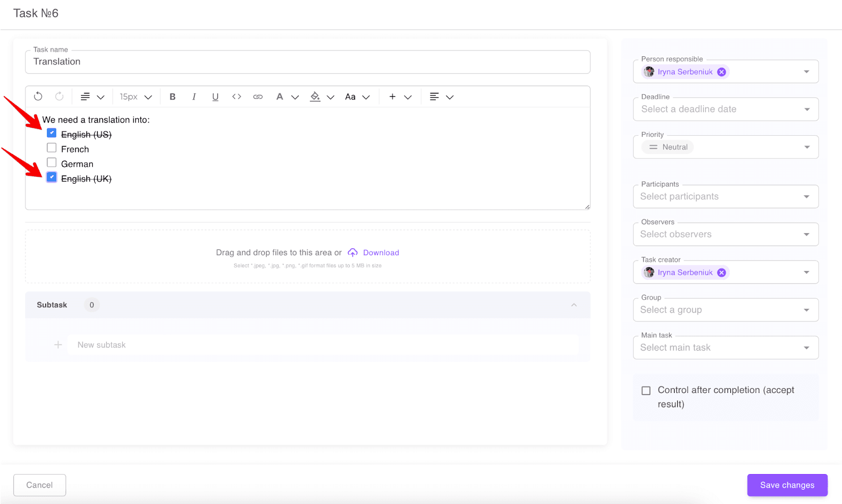The width and height of the screenshot is (842, 504).
Task: Remove Iryna Serbeniuk from Person responsible
Action: pyautogui.click(x=721, y=72)
